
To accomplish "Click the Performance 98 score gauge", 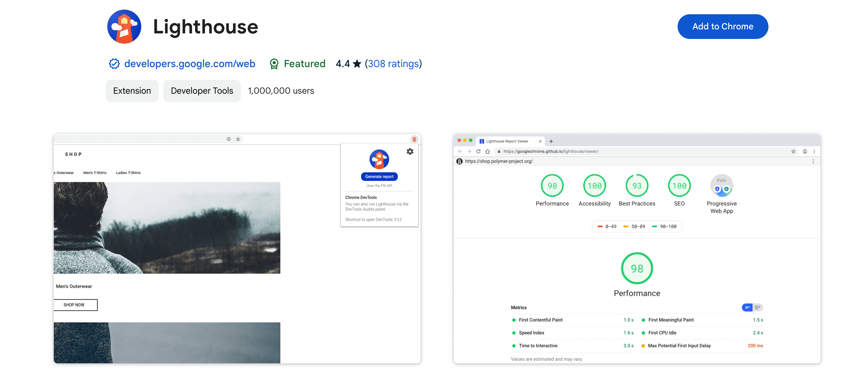I will coord(552,186).
